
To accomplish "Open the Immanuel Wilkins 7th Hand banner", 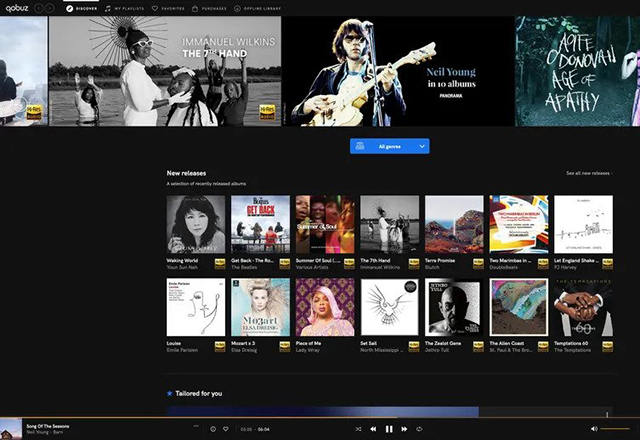I will 165,71.
